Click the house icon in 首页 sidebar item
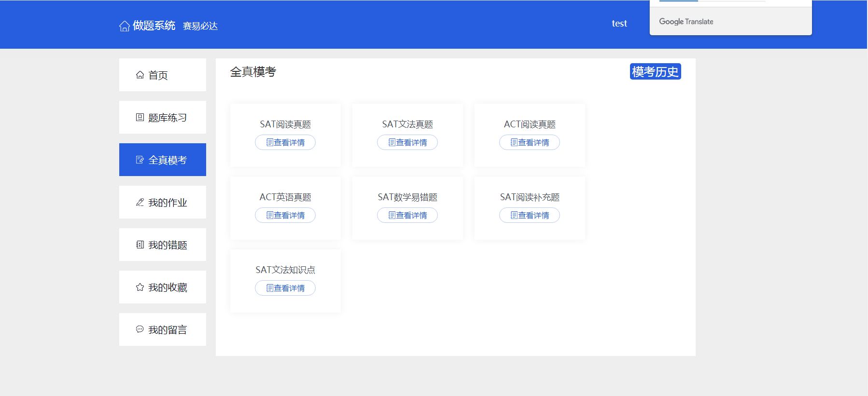Screen dimensions: 868x396 (x=140, y=75)
